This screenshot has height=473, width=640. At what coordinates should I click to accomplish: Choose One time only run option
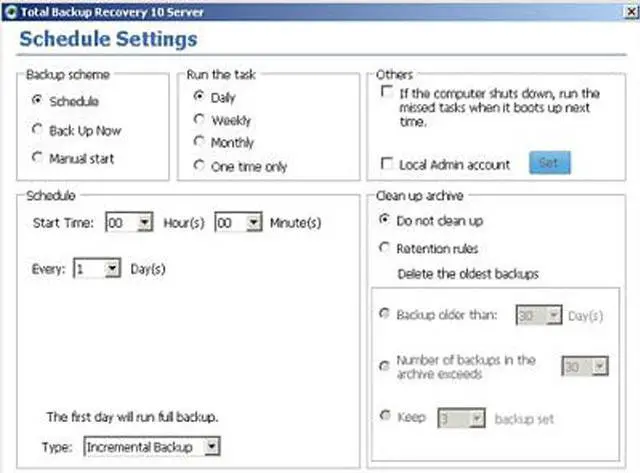(x=199, y=166)
